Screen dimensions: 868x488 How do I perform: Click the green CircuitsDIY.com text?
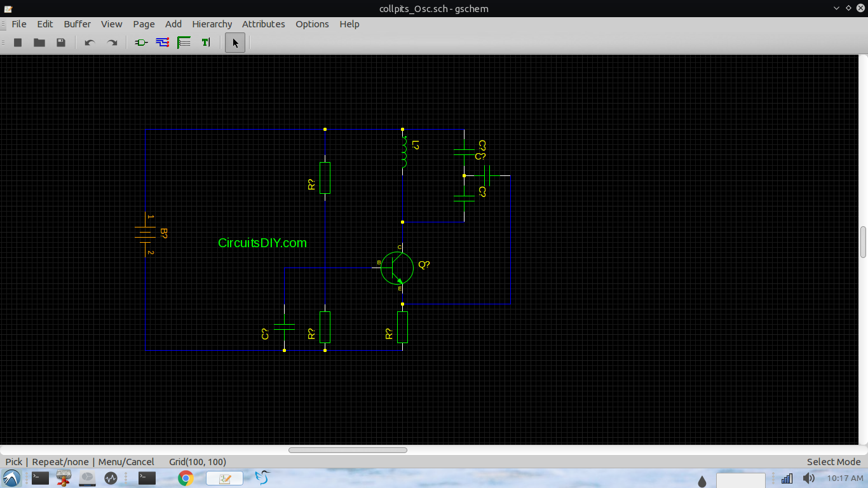pyautogui.click(x=262, y=243)
